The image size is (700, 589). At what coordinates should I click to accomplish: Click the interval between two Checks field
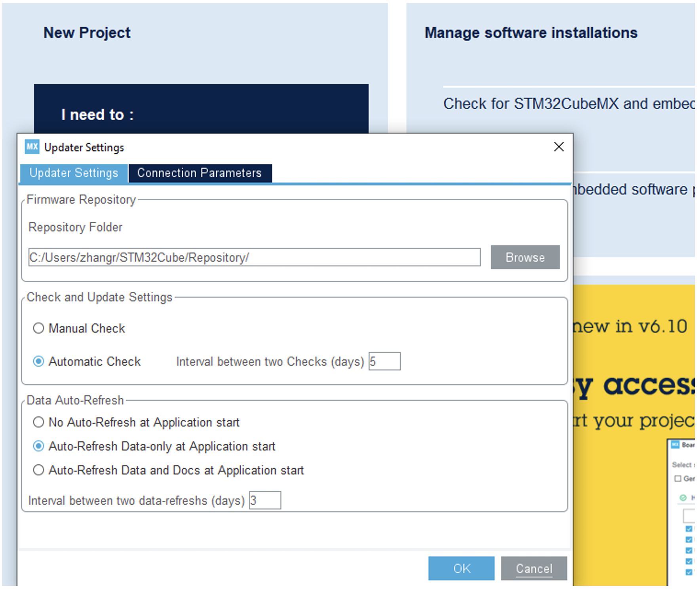(384, 361)
